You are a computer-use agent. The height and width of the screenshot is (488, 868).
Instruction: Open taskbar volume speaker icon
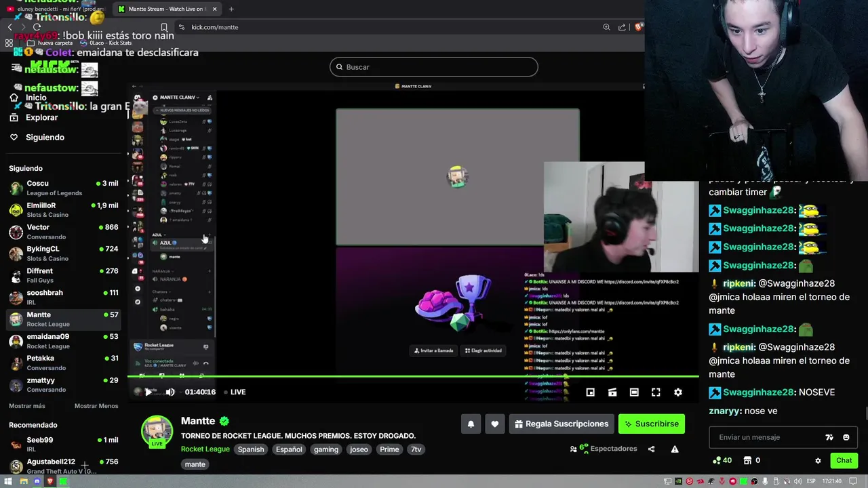tap(797, 481)
